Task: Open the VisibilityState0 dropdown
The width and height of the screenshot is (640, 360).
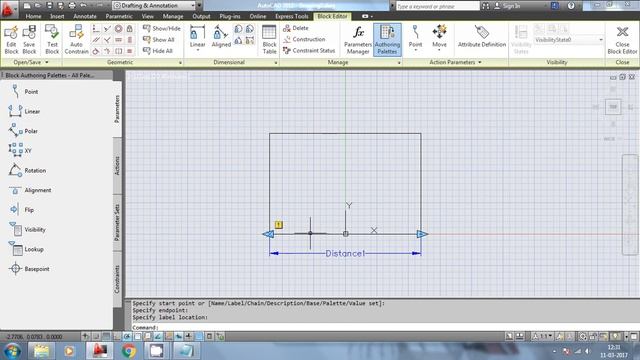Action: pos(568,40)
